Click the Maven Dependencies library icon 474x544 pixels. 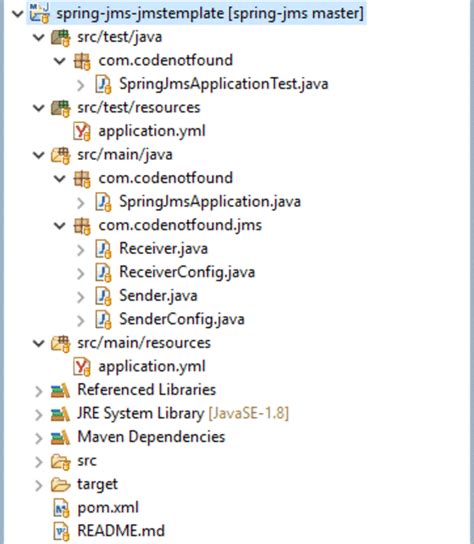[x=60, y=438]
